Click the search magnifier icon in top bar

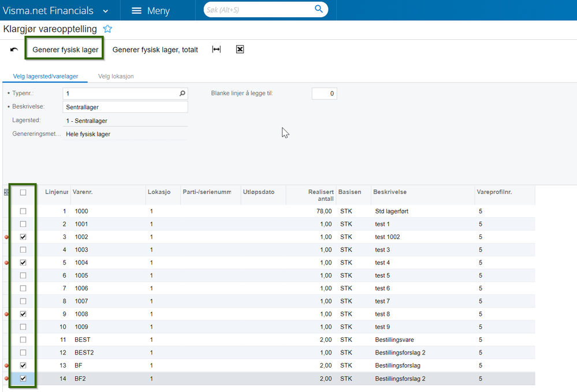[318, 9]
